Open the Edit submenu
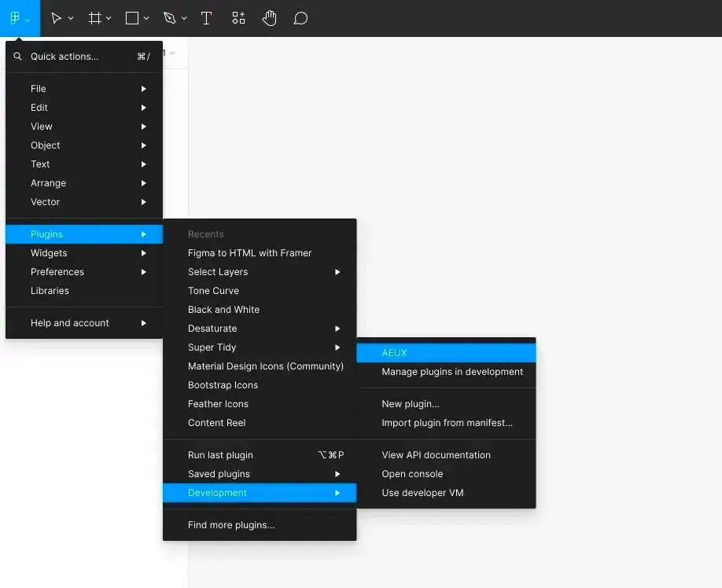 84,107
